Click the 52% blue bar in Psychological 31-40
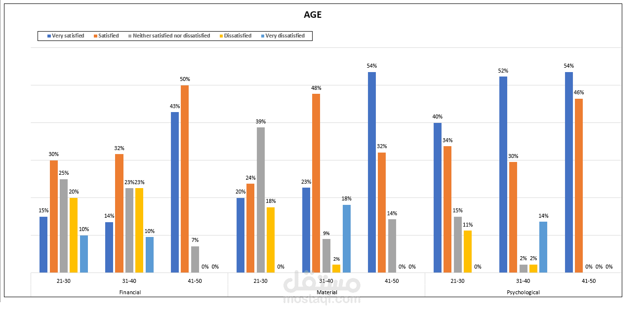Viewport: 644px width, 312px height. point(503,174)
